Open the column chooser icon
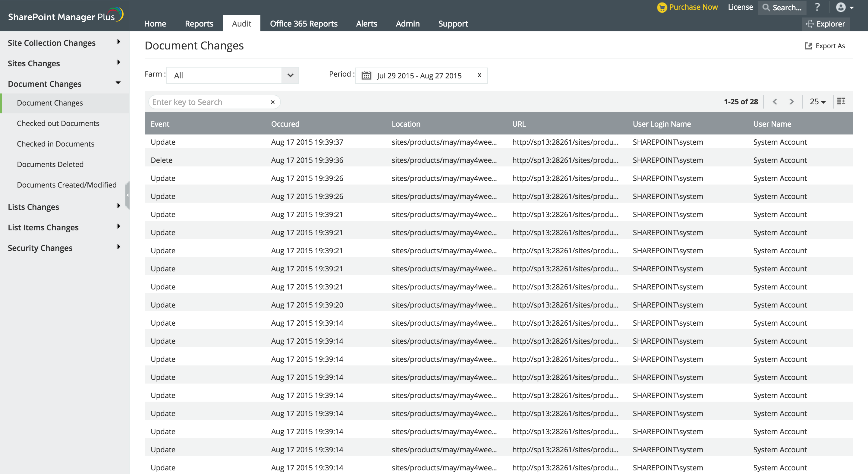 coord(841,101)
